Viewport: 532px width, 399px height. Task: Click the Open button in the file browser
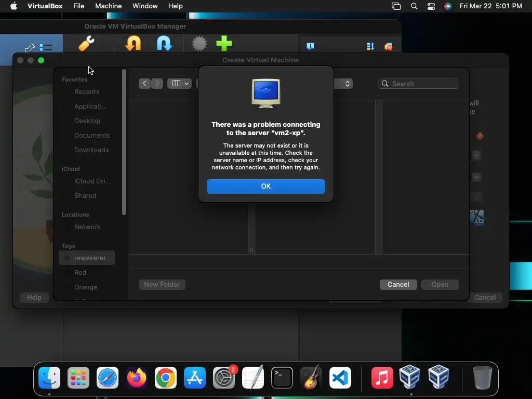[440, 284]
